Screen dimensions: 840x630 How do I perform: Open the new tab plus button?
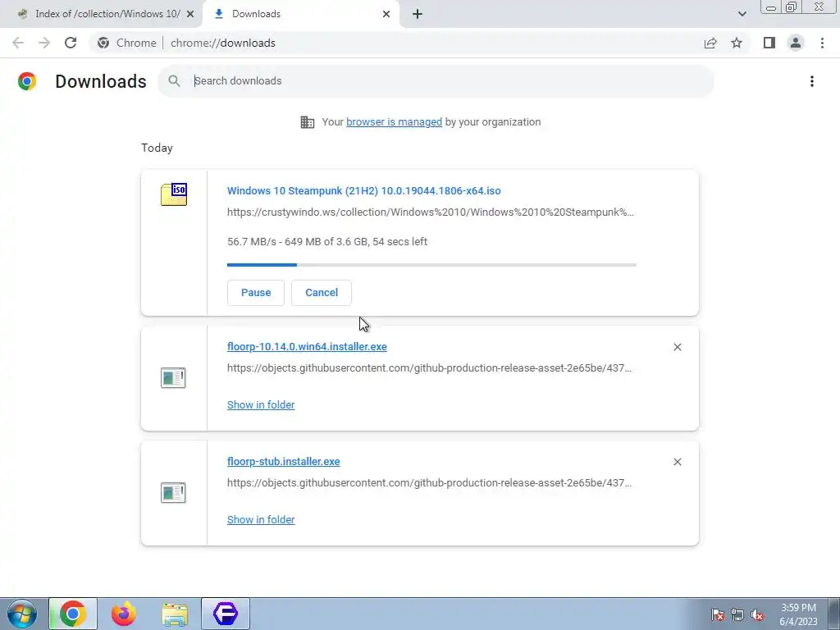coord(418,14)
